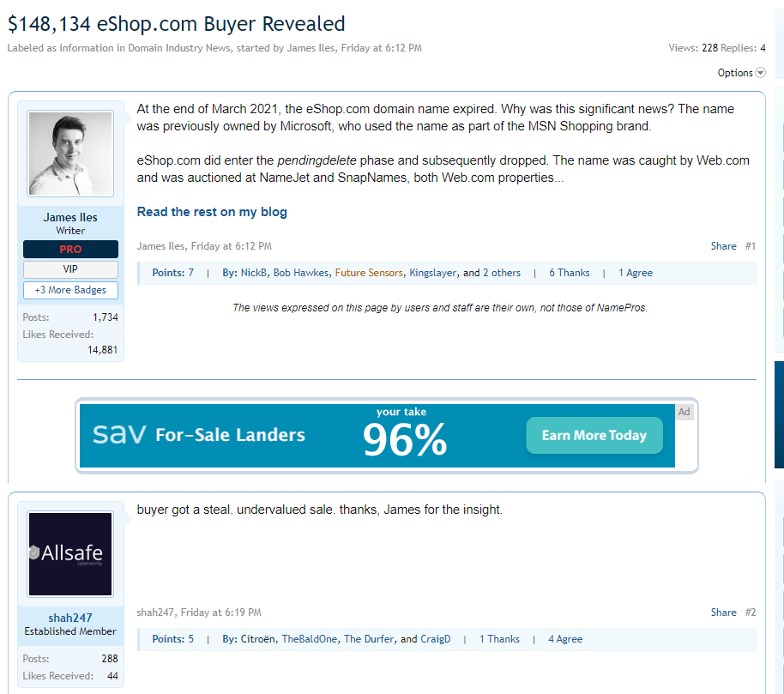Open the Options dropdown arrow
This screenshot has width=784, height=694.
tap(760, 73)
